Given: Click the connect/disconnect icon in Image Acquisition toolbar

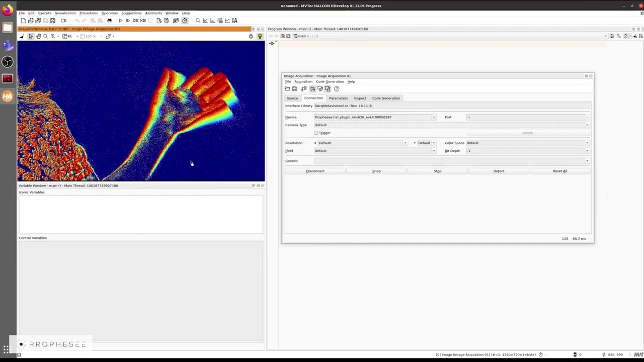Looking at the screenshot, I should 312,88.
